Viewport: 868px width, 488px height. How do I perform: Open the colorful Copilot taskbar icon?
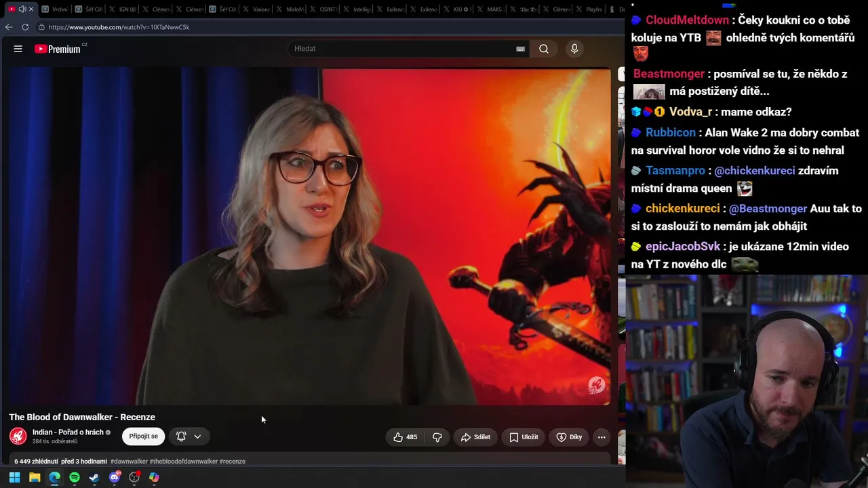click(154, 477)
